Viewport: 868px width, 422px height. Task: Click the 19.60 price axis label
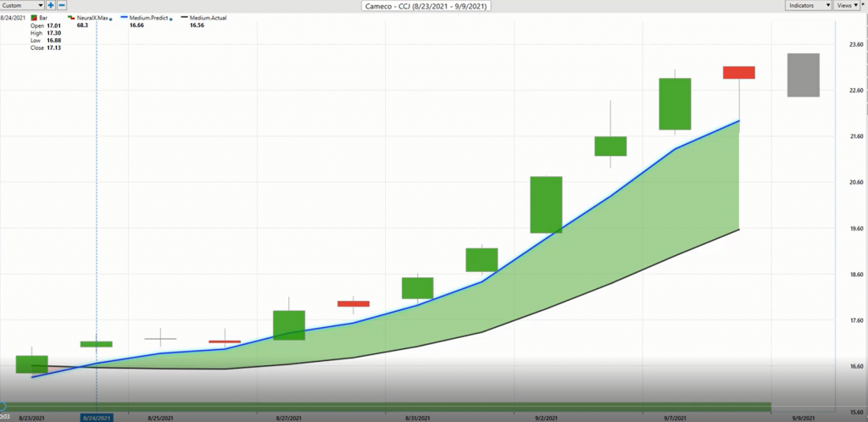point(854,229)
